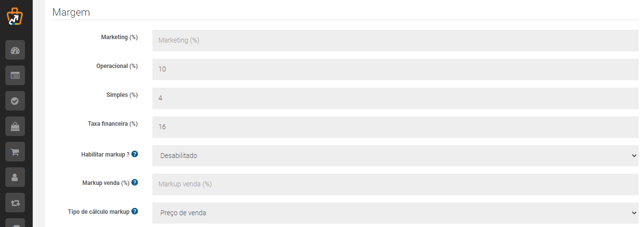
Task: Show help for Habilitar markup
Action: [135, 154]
